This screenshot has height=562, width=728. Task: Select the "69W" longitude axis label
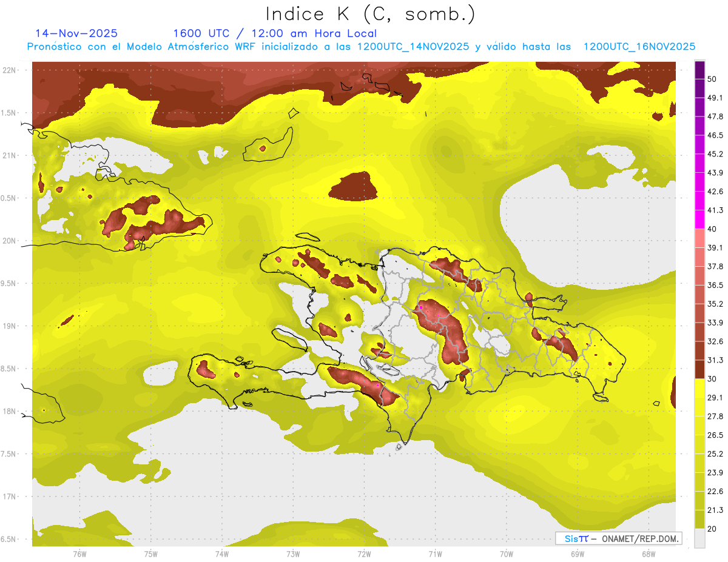pos(578,554)
